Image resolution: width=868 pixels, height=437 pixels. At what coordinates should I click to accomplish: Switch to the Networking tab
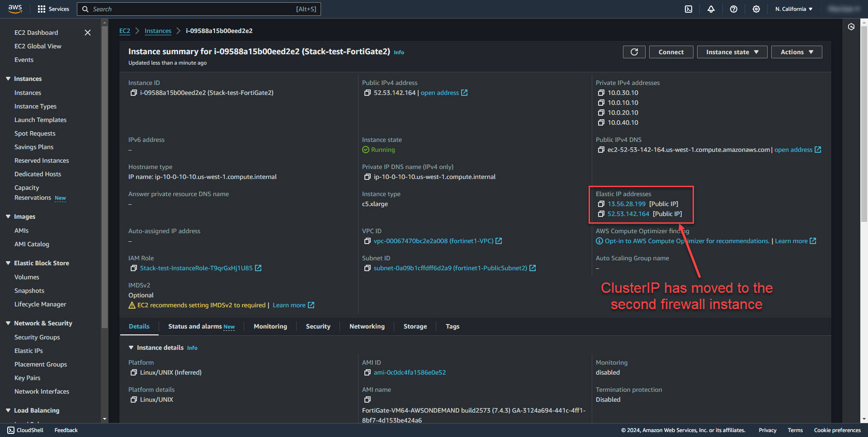tap(367, 326)
